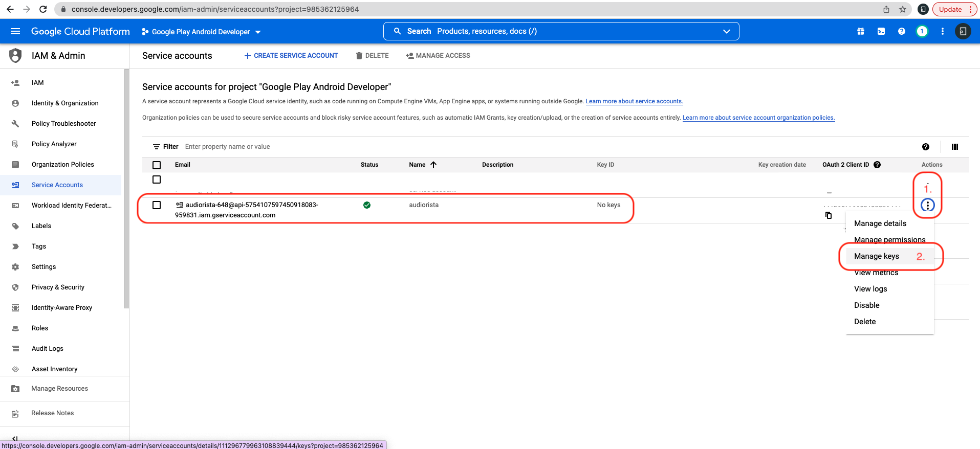Open Identity-Aware Proxy in sidebar

(x=60, y=307)
